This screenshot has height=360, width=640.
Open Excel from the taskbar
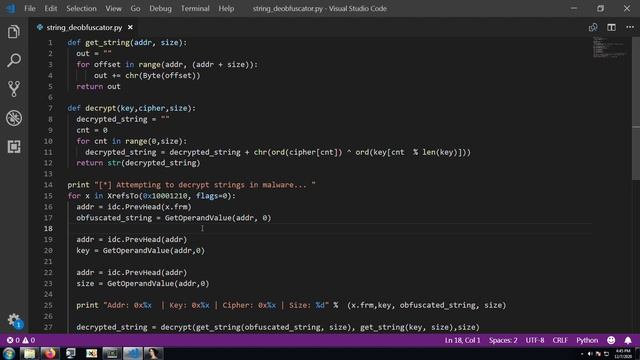(91, 353)
